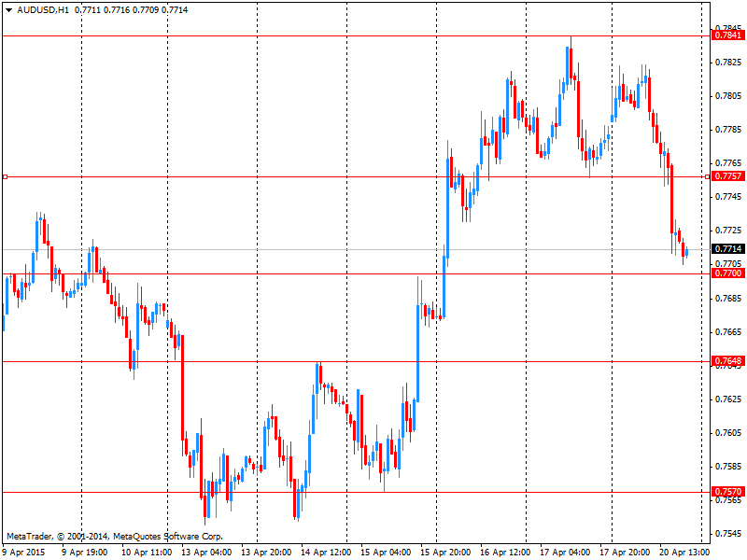
Task: Click the 0.7665 price scale value
Action: coord(728,332)
